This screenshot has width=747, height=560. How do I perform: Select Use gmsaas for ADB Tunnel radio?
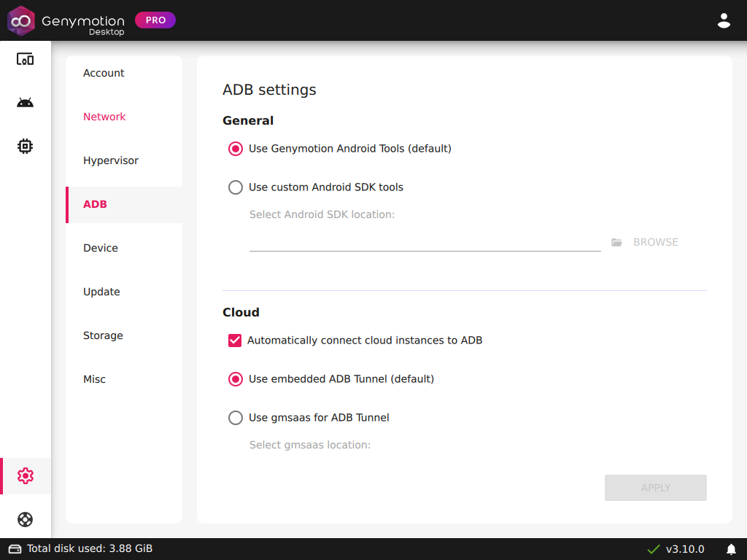[x=236, y=418]
